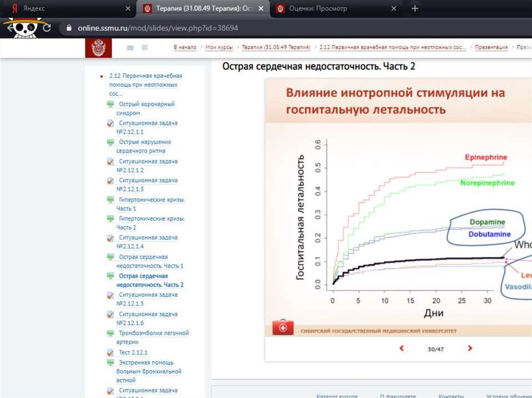Screen dimensions: 532x398
Task: Click task icon beside Ситуационная задача №2.12.1.2
Action: click(x=110, y=162)
